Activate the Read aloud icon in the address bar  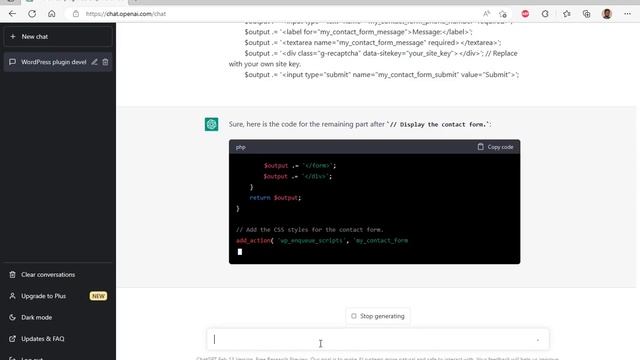pos(486,14)
